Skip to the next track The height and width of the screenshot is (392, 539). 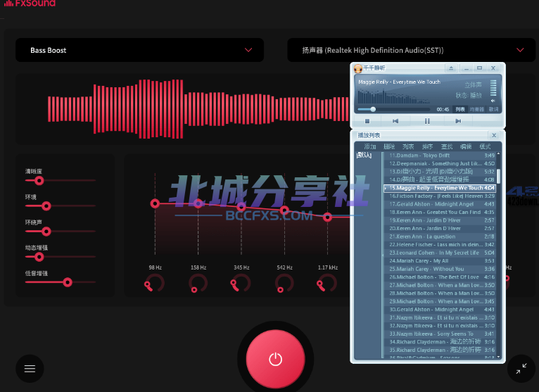(458, 121)
